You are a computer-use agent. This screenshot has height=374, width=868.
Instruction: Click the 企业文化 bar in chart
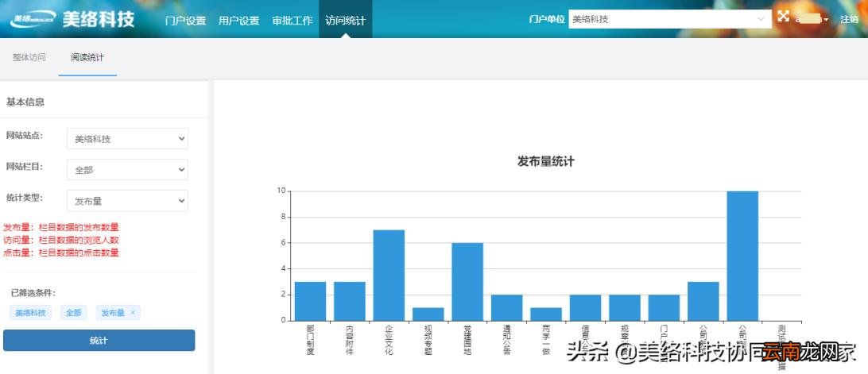coord(389,275)
